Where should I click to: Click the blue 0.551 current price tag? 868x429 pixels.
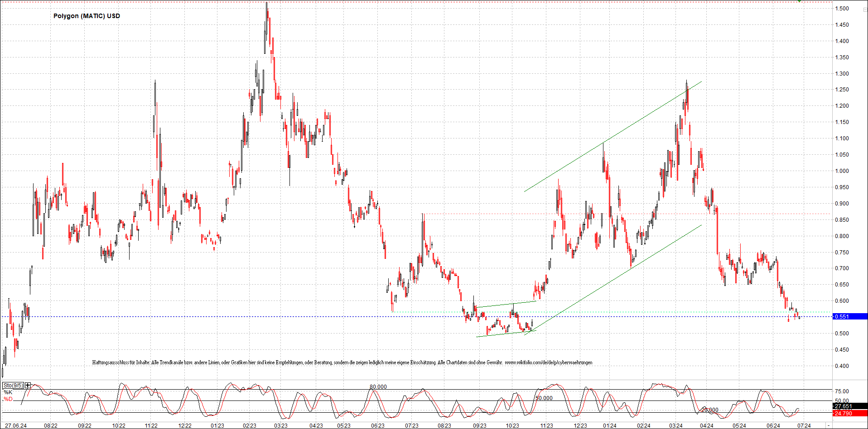click(850, 317)
